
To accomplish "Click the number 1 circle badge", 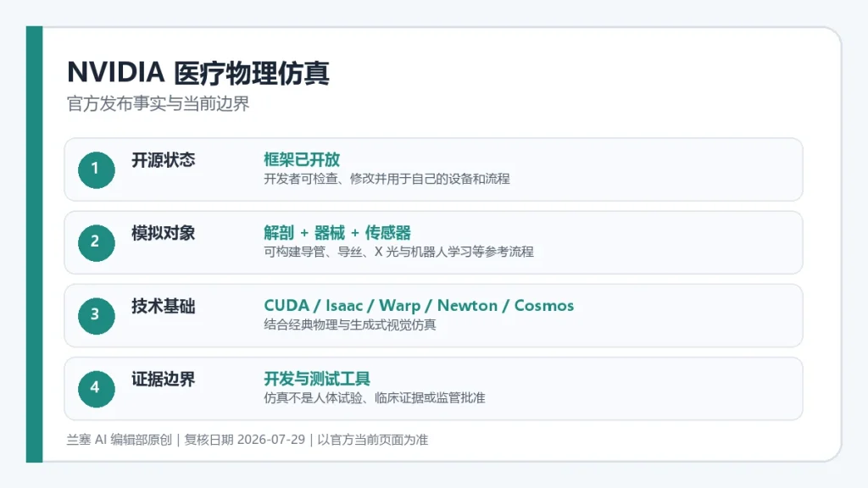I will pos(97,169).
